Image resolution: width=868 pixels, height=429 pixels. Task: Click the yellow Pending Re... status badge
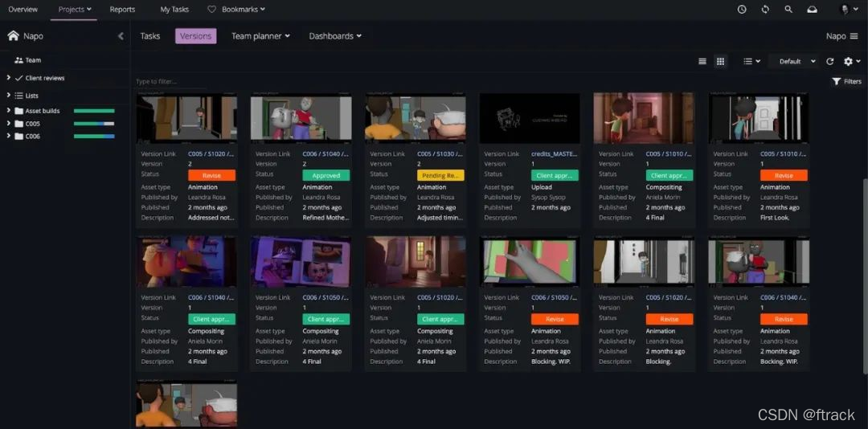(x=440, y=175)
